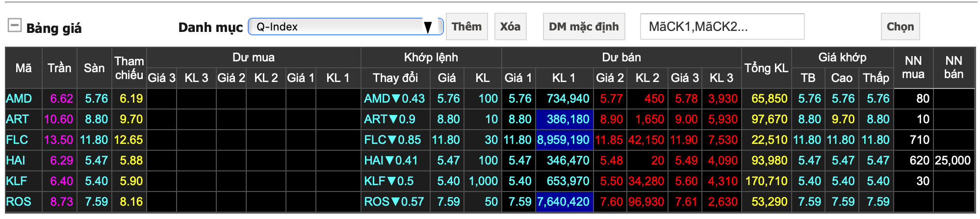Click the Khớp lệnh group header
980x219 pixels.
pos(431,57)
